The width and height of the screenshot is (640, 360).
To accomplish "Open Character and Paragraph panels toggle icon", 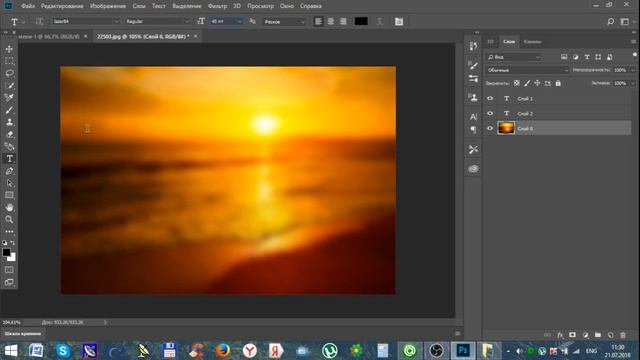I will [399, 22].
